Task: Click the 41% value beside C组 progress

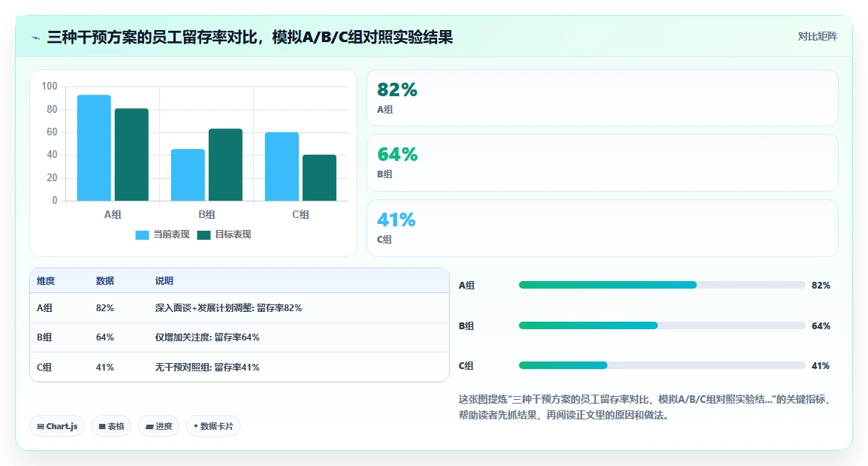Action: point(821,366)
